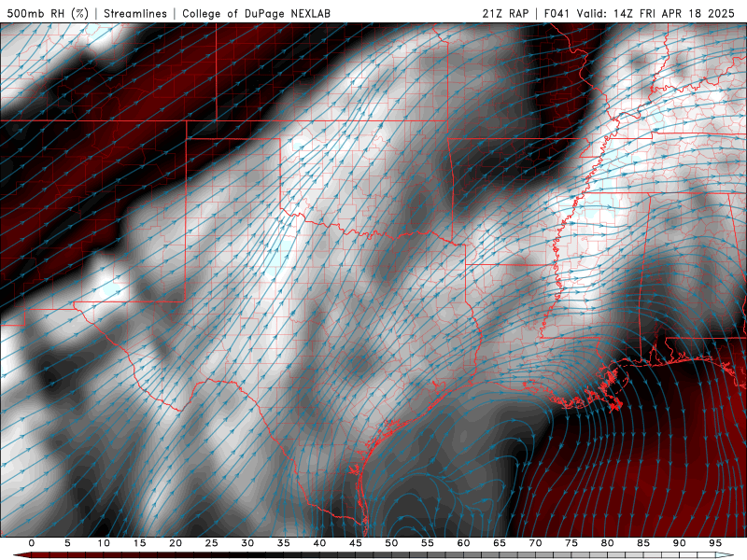Select the '50' label on RH scale
Viewport: 747px width, 560px height.
pyautogui.click(x=391, y=543)
